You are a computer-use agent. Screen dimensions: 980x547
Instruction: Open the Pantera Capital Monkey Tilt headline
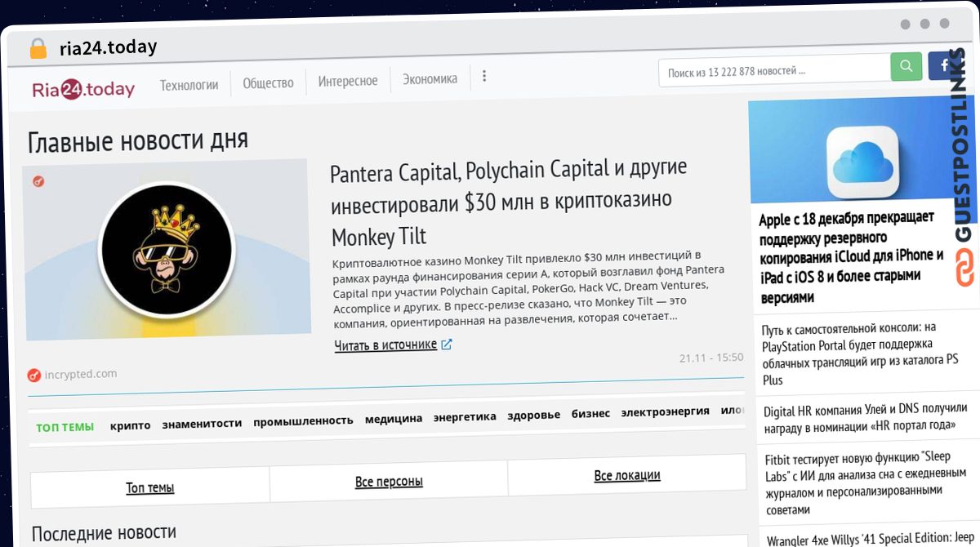509,203
